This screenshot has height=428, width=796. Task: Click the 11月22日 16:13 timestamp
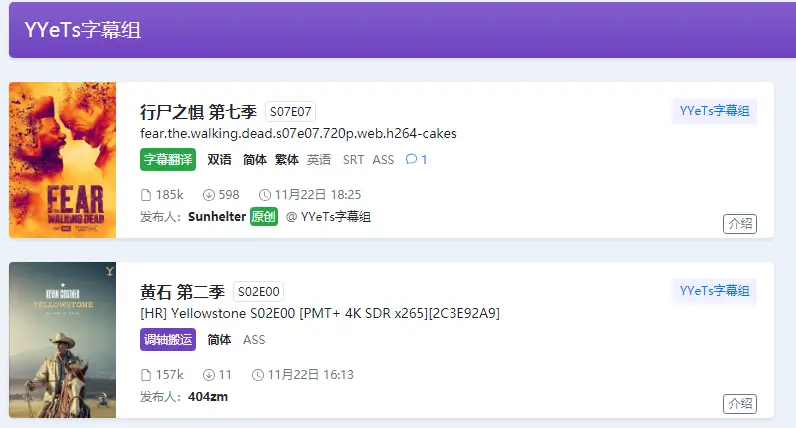pos(311,375)
